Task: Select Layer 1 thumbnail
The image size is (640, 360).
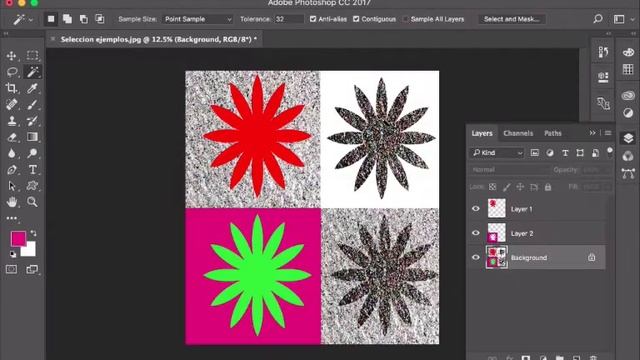Action: (x=496, y=208)
